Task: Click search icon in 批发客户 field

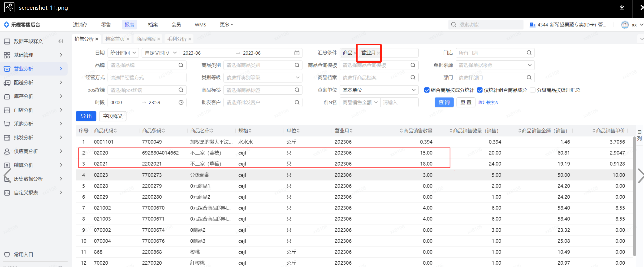Action: tap(297, 102)
